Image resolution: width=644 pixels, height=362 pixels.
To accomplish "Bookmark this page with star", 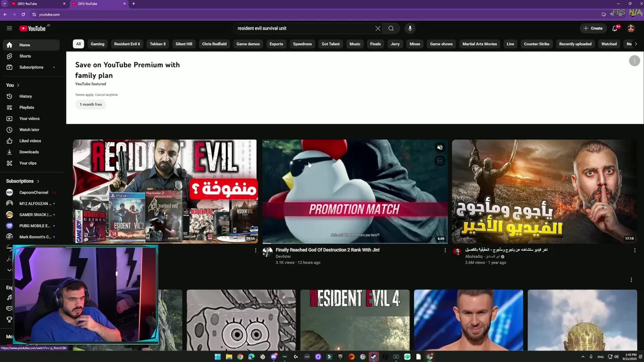I will point(621,14).
